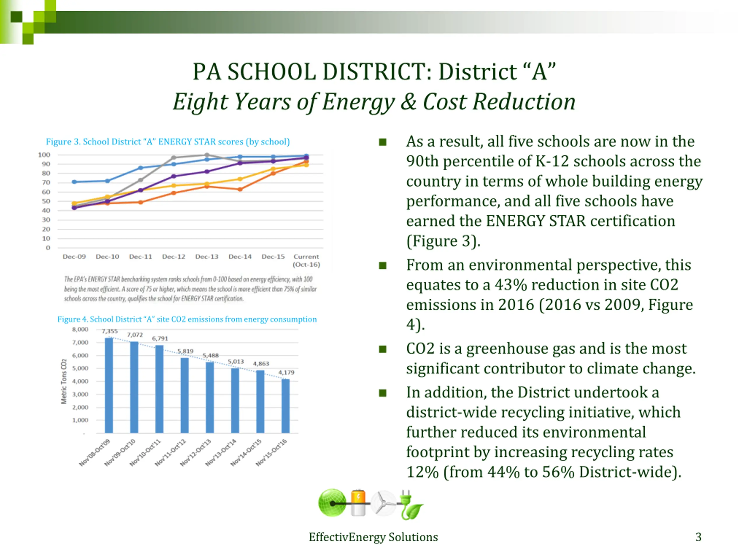Click the 4,863 bar value label
Screen dimensions: 747x560
coord(261,363)
